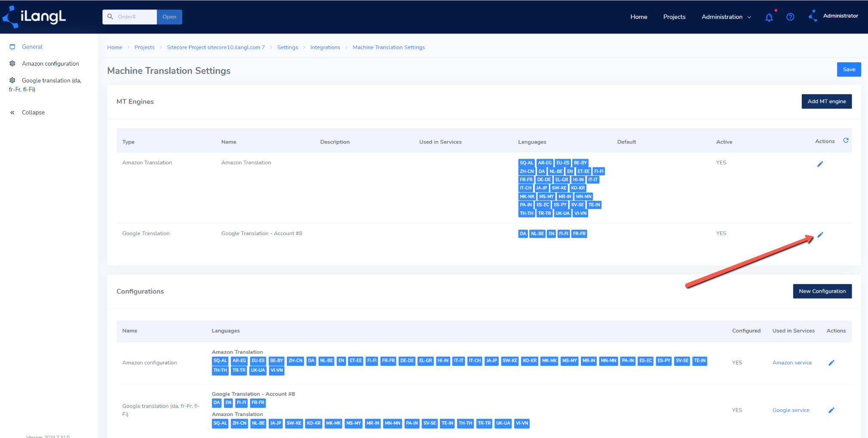This screenshot has width=868, height=438.
Task: Click Add MT engine button
Action: (x=826, y=101)
